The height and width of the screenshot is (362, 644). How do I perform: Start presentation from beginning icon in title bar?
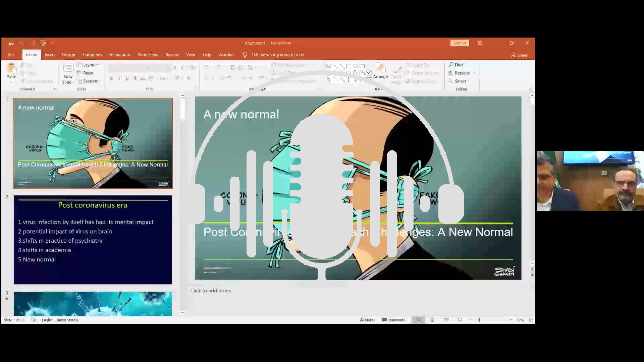43,43
